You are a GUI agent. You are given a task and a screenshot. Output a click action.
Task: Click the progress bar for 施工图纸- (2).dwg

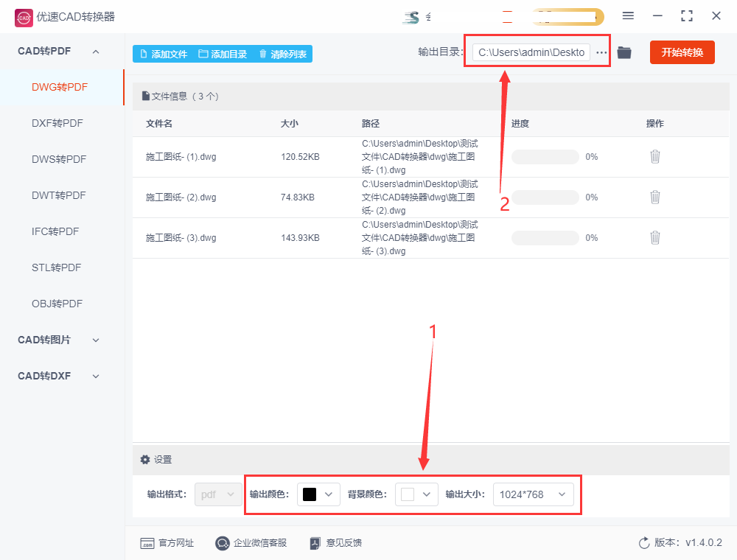tap(545, 197)
